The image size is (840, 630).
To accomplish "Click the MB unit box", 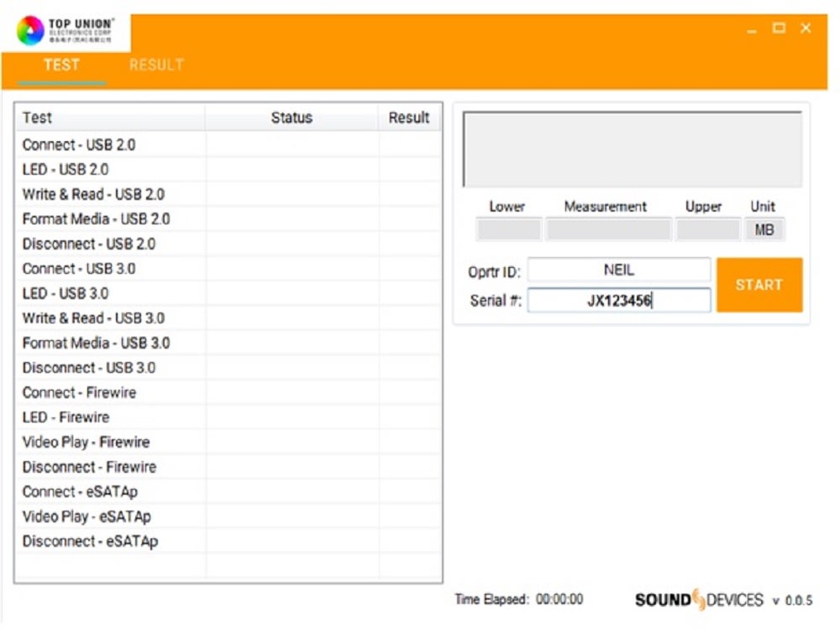I will 764,230.
